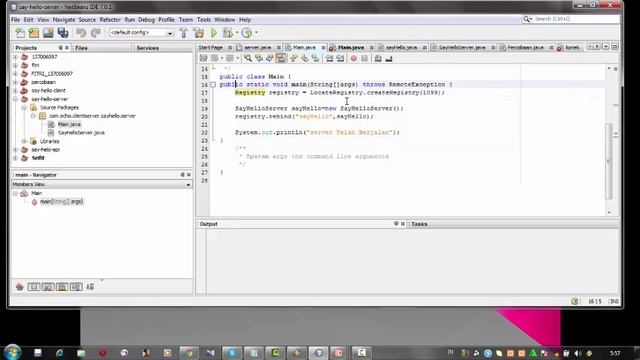The width and height of the screenshot is (640, 360).
Task: Start macro recording with red circle icon
Action: (353, 58)
